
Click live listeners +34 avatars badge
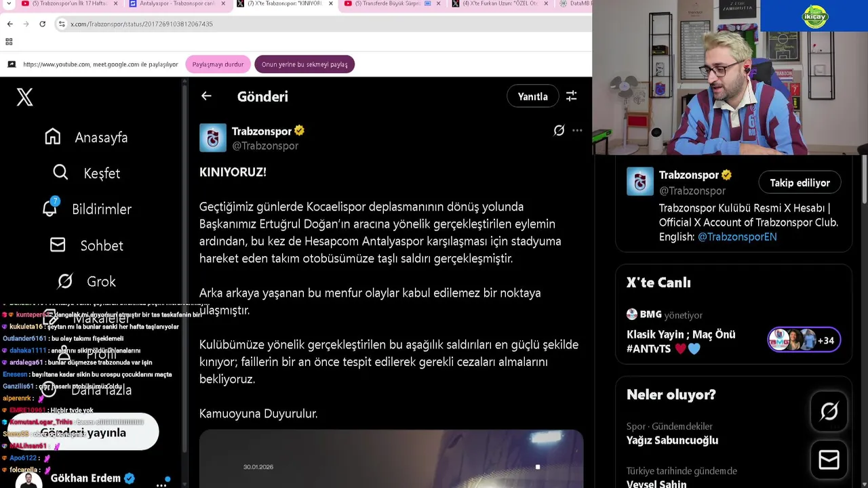click(804, 340)
